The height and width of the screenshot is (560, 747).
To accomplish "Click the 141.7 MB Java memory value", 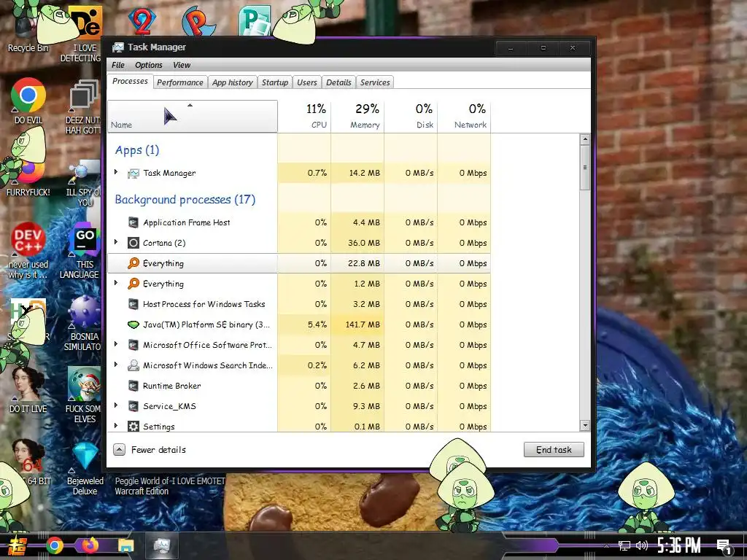I will [x=357, y=324].
